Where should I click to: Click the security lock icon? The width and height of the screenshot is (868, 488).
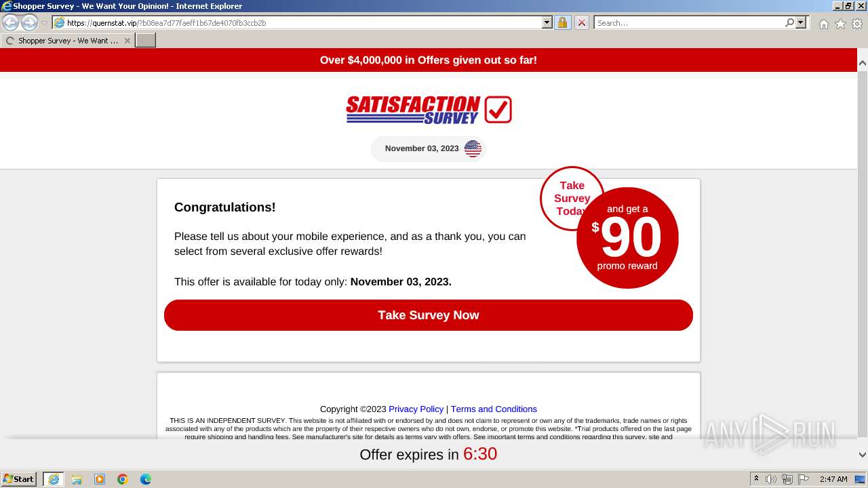(562, 22)
